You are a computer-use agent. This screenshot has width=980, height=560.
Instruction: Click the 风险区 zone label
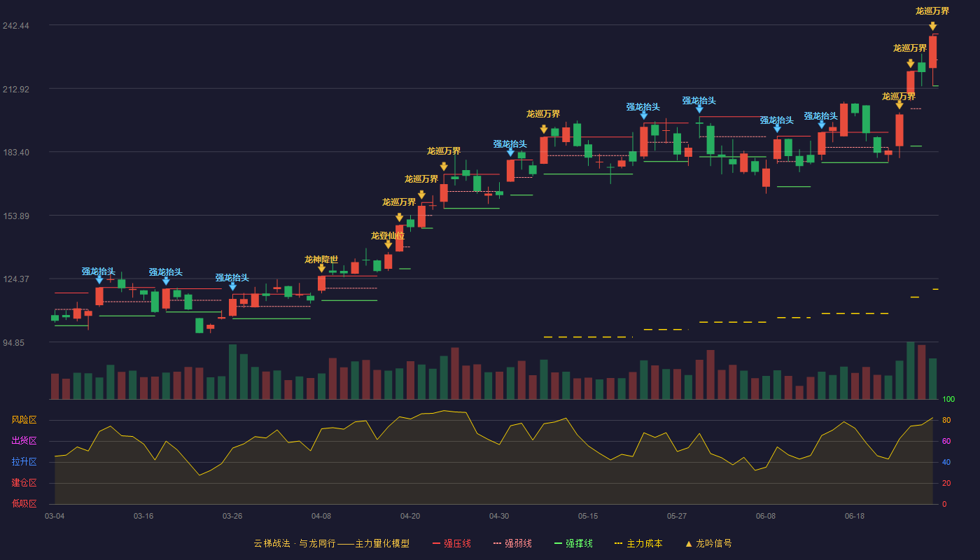24,420
